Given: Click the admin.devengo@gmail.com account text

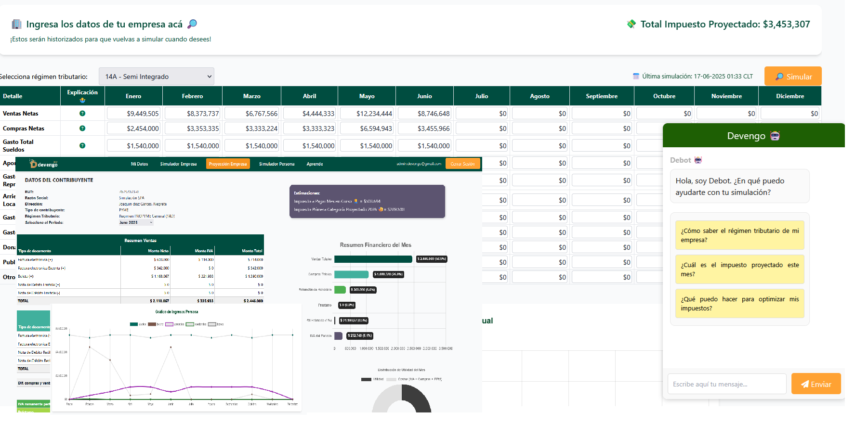Looking at the screenshot, I should pyautogui.click(x=419, y=164).
